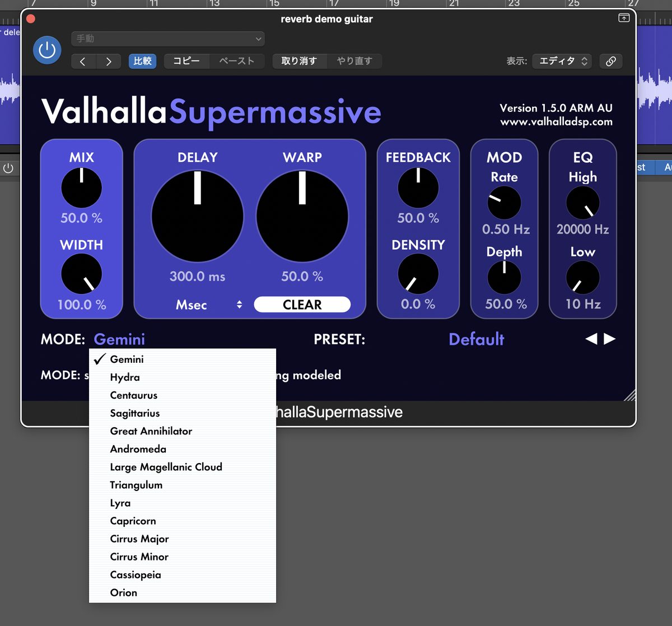The image size is (672, 626).
Task: Select Capricorn mode
Action: point(183,520)
